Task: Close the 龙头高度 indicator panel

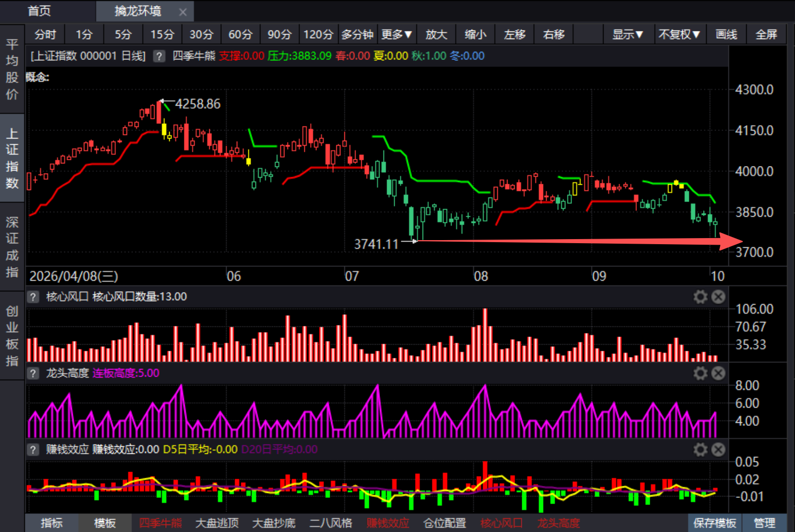Action: 718,374
